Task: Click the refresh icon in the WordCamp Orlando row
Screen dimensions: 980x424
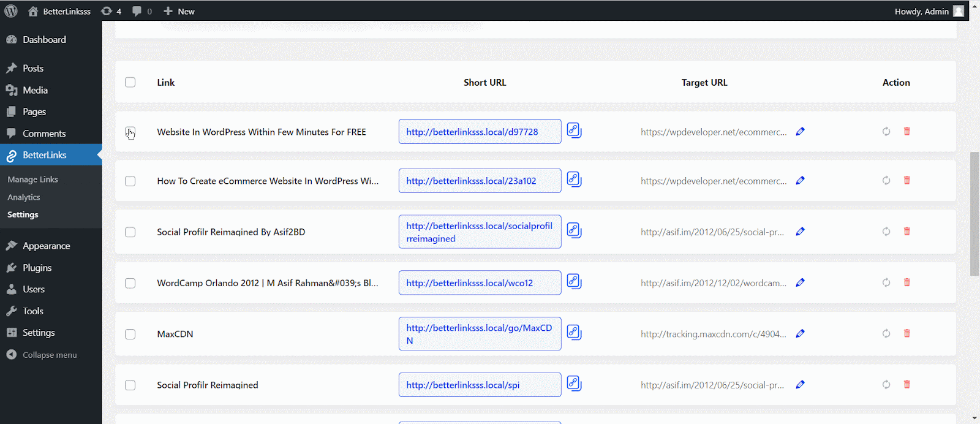Action: tap(886, 282)
